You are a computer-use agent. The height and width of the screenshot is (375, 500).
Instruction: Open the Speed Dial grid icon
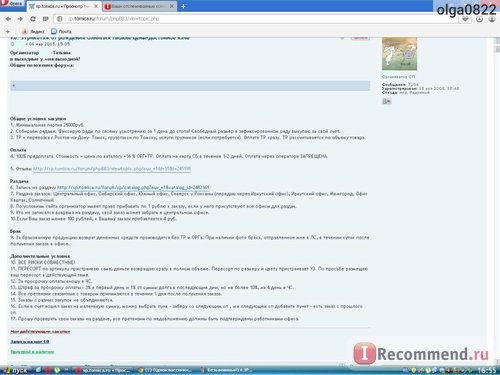click(46, 19)
